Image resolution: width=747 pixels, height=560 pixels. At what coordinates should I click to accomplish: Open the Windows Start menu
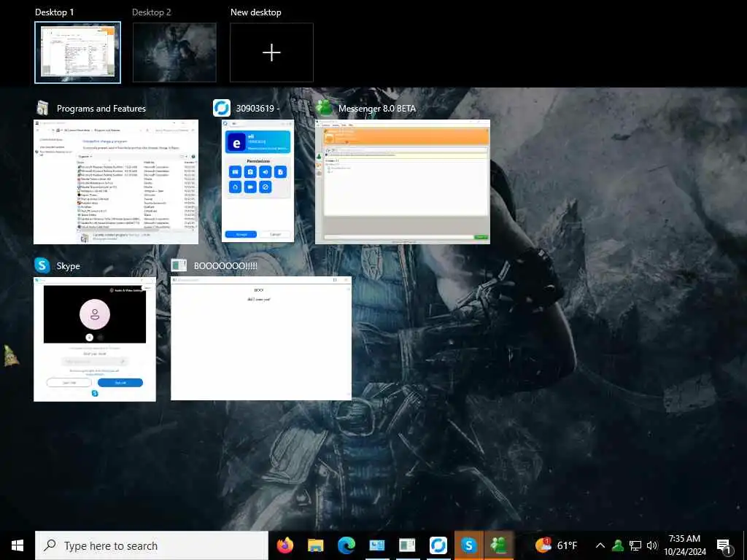18,545
